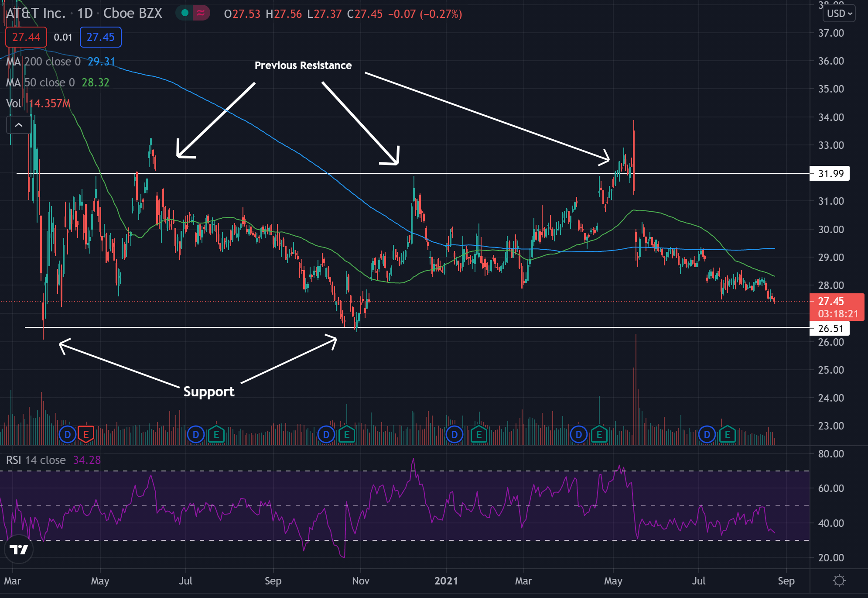Open the USD currency dropdown
Screen dimensions: 868x598
point(839,14)
